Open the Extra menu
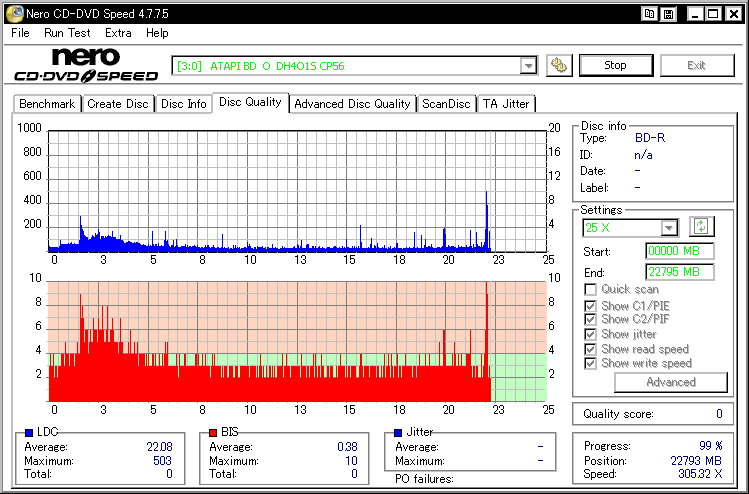This screenshot has height=494, width=749. pos(118,33)
